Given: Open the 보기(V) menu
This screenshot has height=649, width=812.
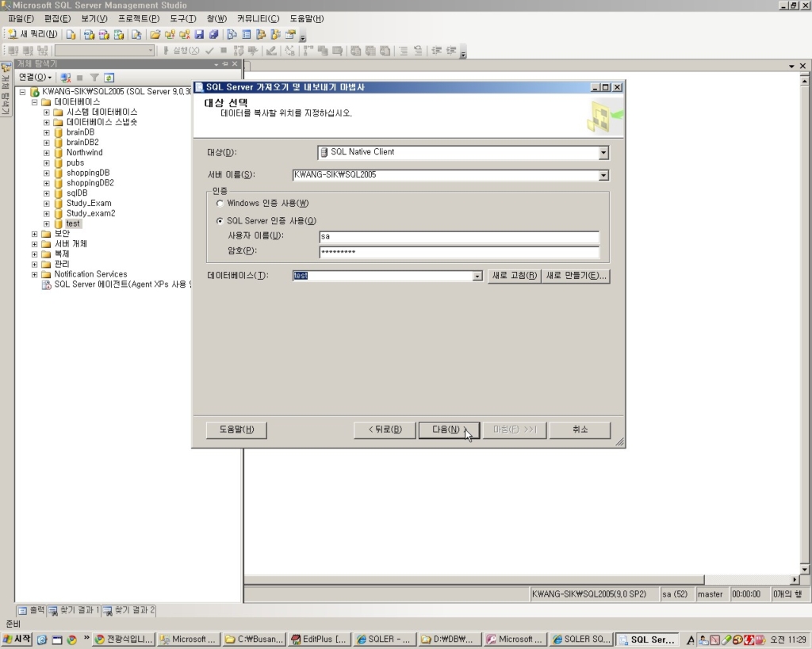Looking at the screenshot, I should 94,19.
